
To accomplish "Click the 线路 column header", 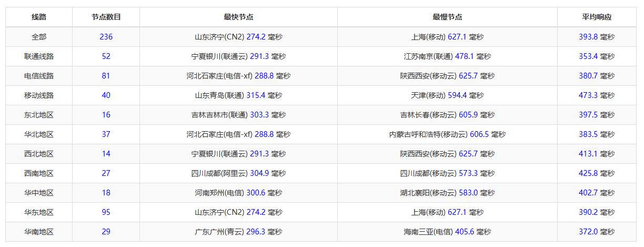I will (x=39, y=17).
